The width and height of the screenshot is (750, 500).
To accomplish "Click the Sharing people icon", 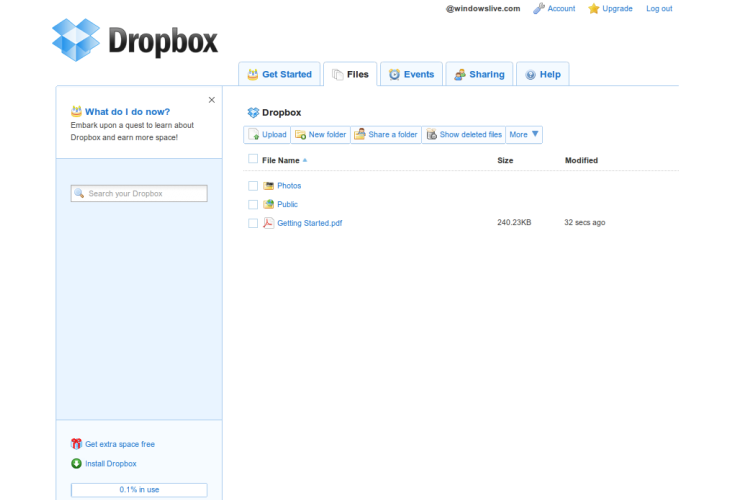I will [x=460, y=74].
